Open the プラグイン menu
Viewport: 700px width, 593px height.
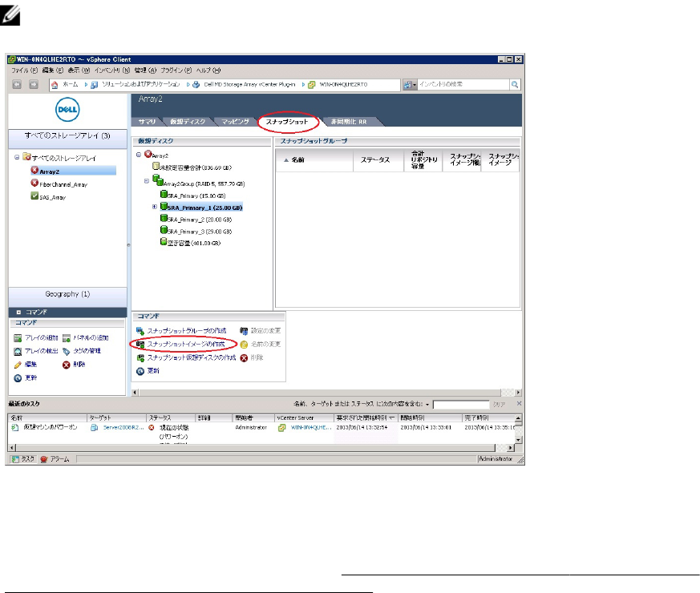pyautogui.click(x=176, y=71)
